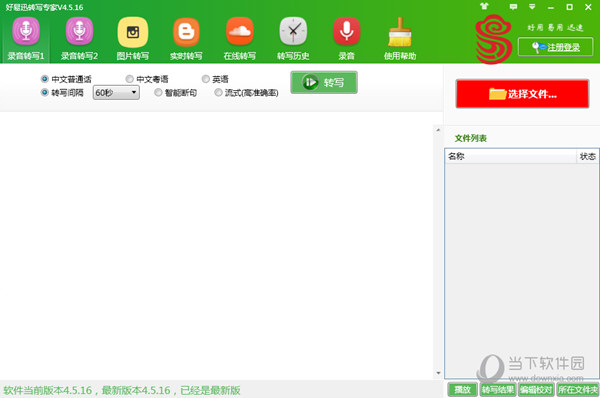Open 在线转写 online transcription cloud icon
Screen dimensions: 600x398
(240, 39)
